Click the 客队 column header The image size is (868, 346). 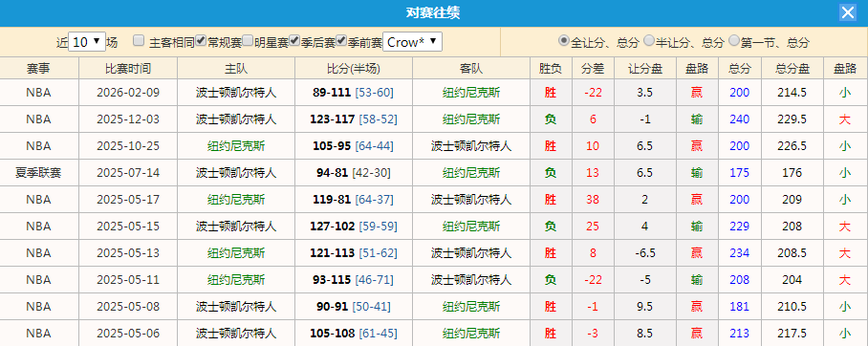471,68
